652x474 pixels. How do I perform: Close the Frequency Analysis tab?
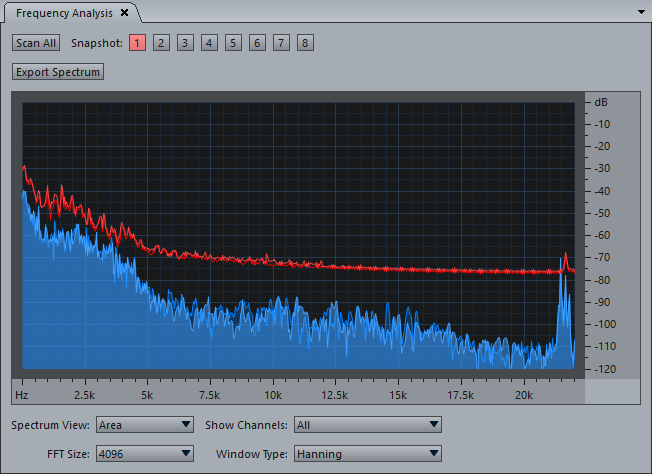coord(124,13)
